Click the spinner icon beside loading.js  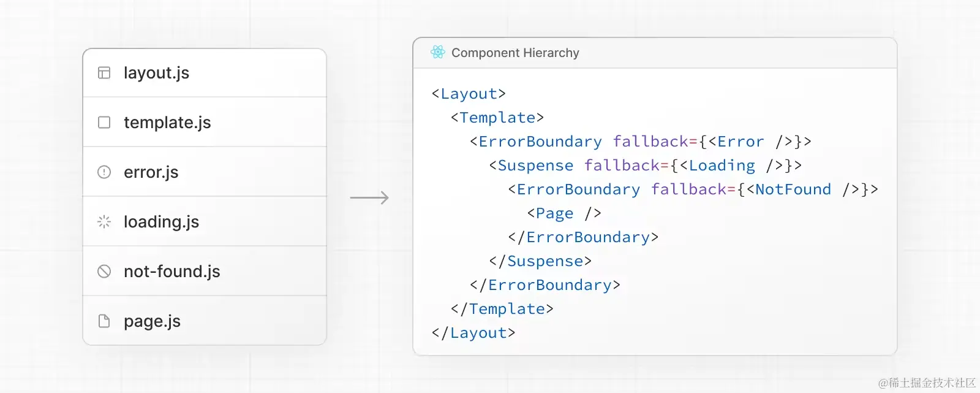tap(104, 222)
